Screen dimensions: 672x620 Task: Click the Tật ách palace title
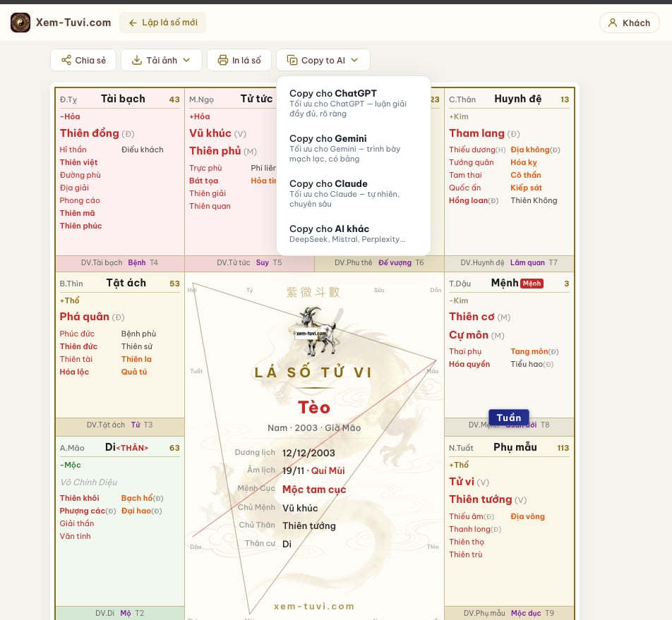tap(126, 283)
